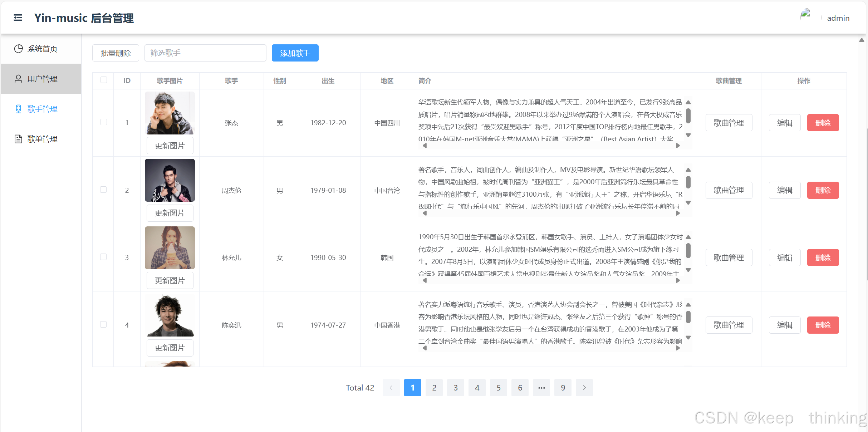This screenshot has height=432, width=868.
Task: Focus the 筛选歌手 search field
Action: click(x=205, y=53)
